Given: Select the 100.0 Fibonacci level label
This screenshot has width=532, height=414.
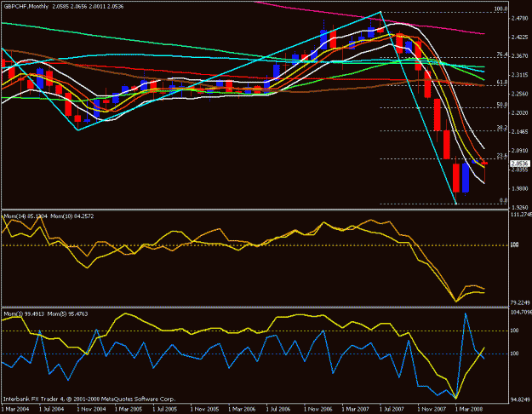Looking at the screenshot, I should pos(501,9).
